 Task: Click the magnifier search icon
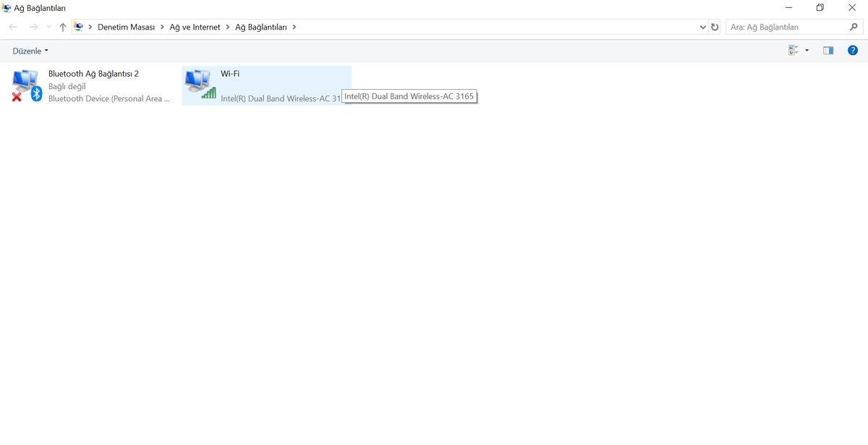854,27
